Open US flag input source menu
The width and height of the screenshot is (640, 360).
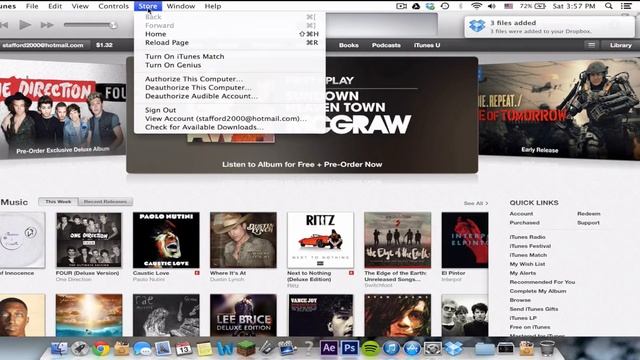pyautogui.click(x=509, y=6)
